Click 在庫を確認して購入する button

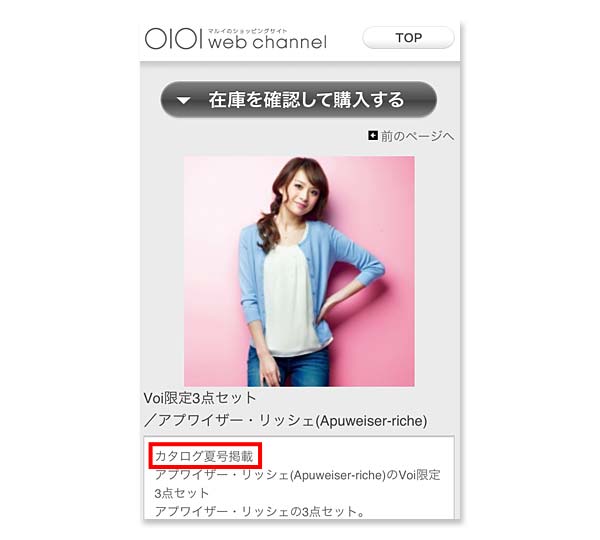pyautogui.click(x=298, y=100)
